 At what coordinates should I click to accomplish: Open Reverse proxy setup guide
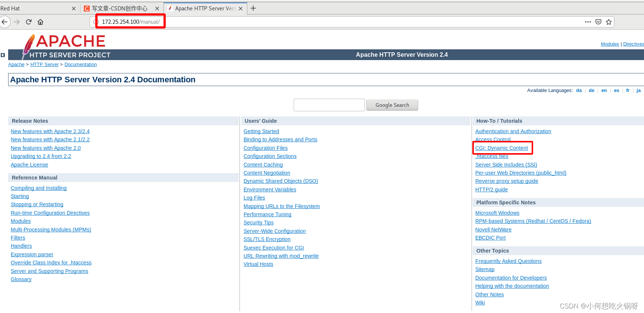pyautogui.click(x=507, y=181)
